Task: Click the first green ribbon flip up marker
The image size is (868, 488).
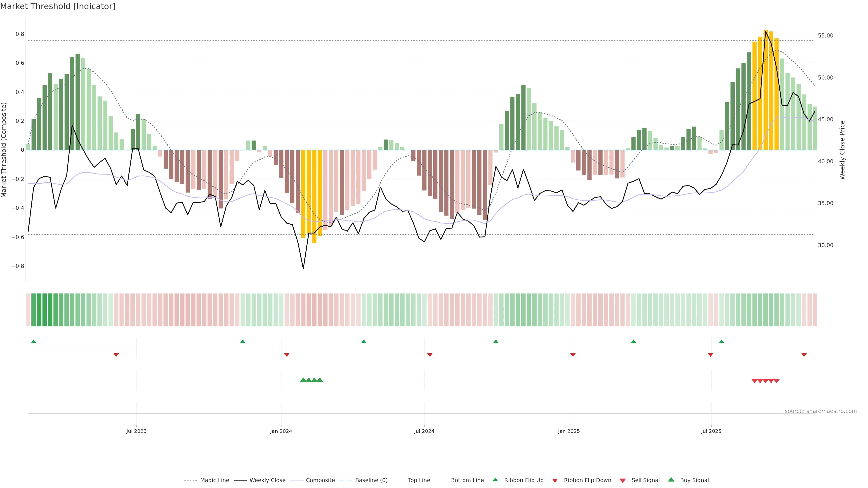Action: tap(33, 342)
